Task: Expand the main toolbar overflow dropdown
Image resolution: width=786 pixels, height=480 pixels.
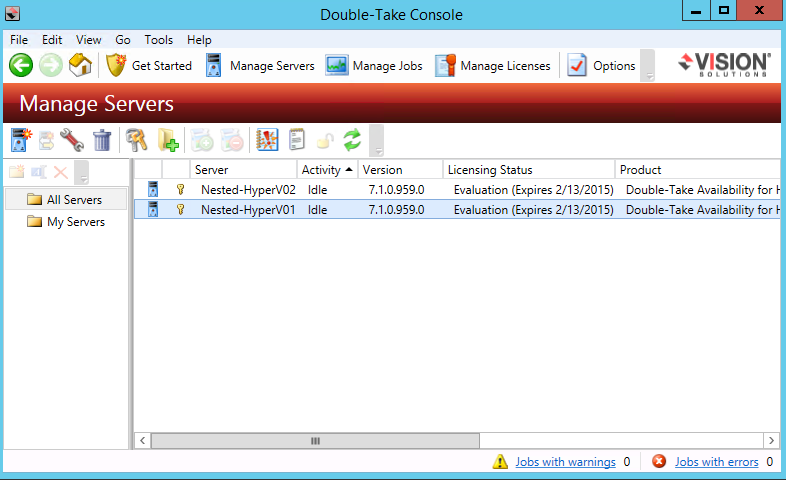Action: pos(649,66)
